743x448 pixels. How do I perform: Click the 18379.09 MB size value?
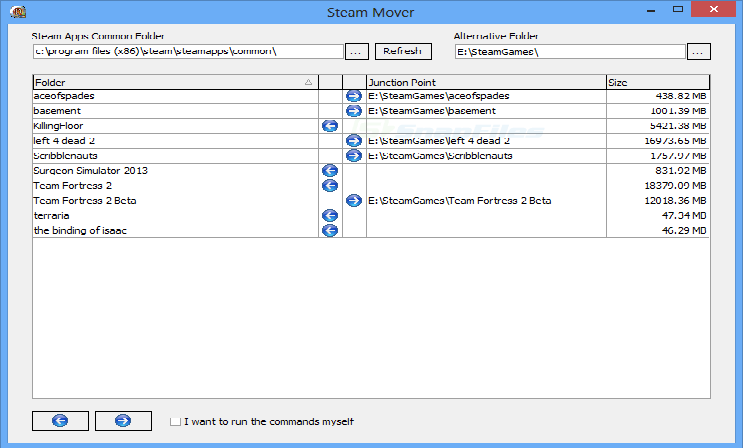click(x=675, y=186)
